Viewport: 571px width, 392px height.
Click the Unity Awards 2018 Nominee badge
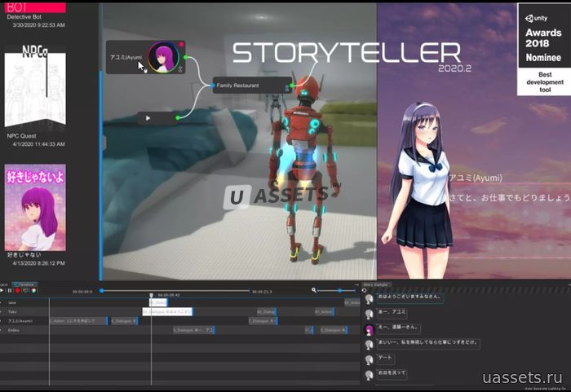point(544,50)
